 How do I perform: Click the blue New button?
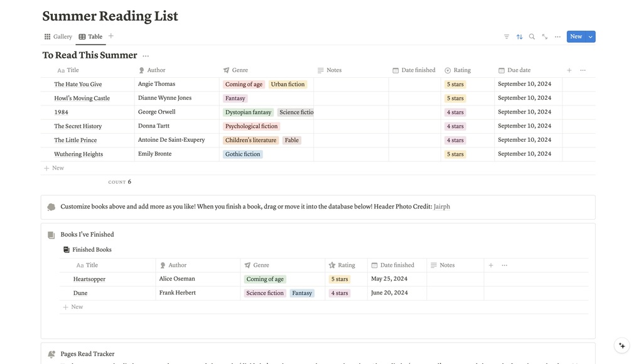[x=576, y=36]
